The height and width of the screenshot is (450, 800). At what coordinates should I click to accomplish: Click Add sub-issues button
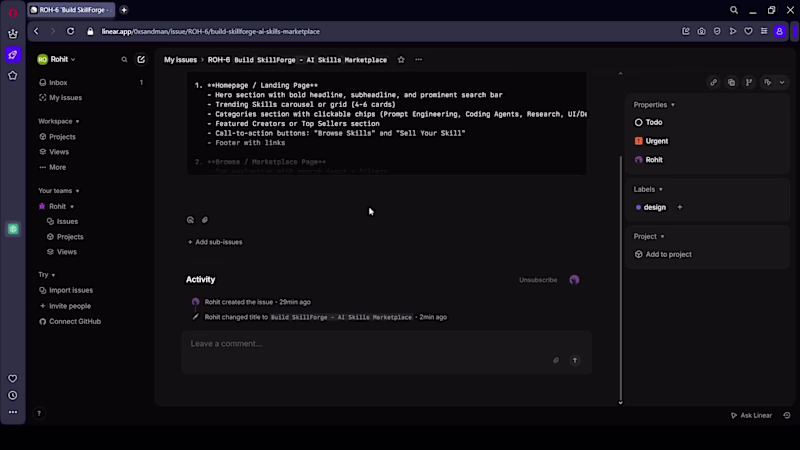coord(215,242)
